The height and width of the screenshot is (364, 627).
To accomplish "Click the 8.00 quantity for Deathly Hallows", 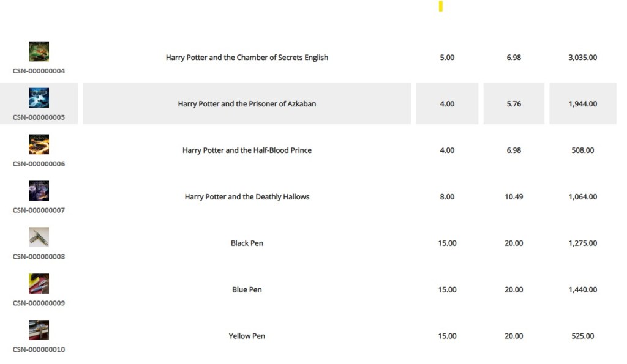I will click(x=447, y=196).
